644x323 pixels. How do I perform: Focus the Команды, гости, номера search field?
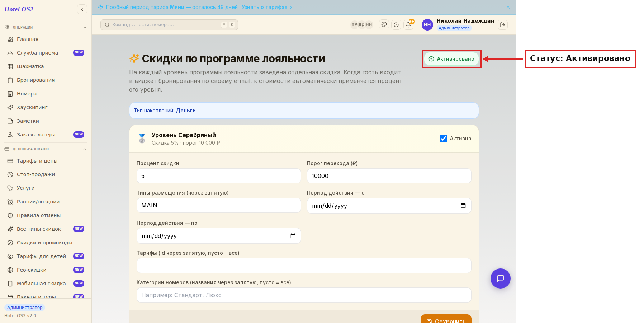[169, 25]
